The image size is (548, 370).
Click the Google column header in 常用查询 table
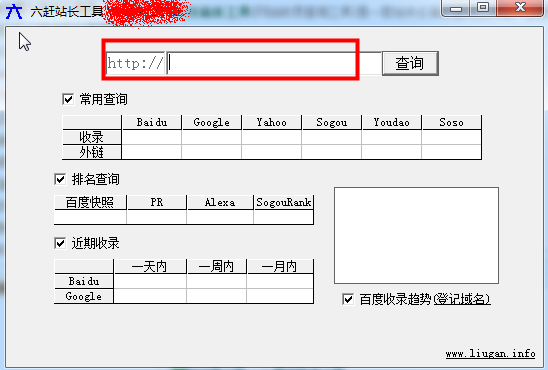(x=212, y=122)
